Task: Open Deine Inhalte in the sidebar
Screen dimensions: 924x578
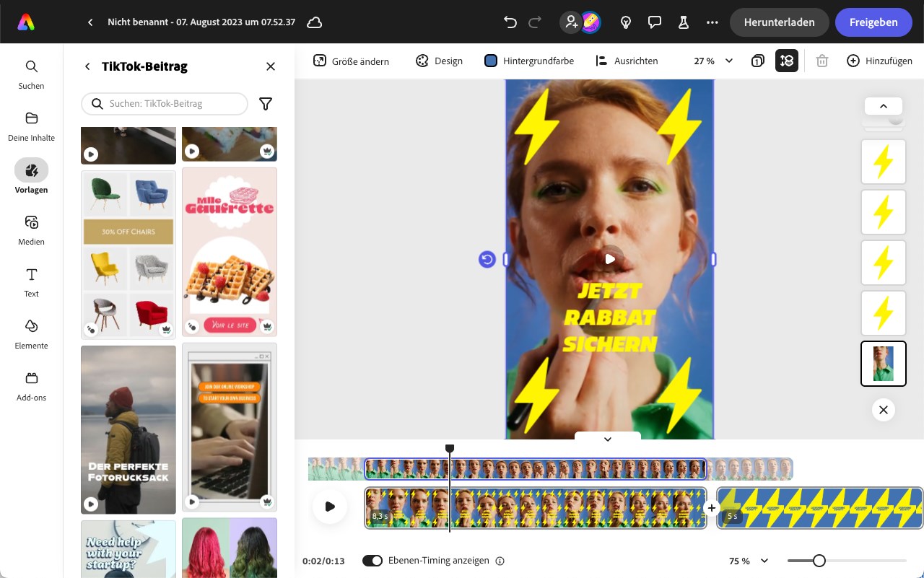Action: [31, 126]
